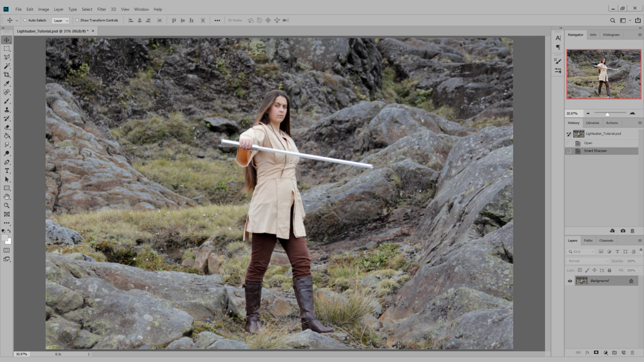Select the Crop tool
The height and width of the screenshot is (362, 644).
coord(7,75)
